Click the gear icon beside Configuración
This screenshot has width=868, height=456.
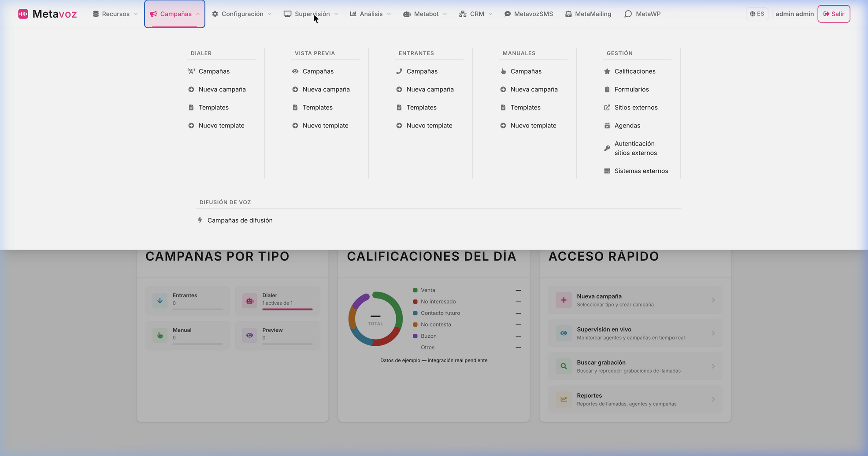click(x=215, y=14)
